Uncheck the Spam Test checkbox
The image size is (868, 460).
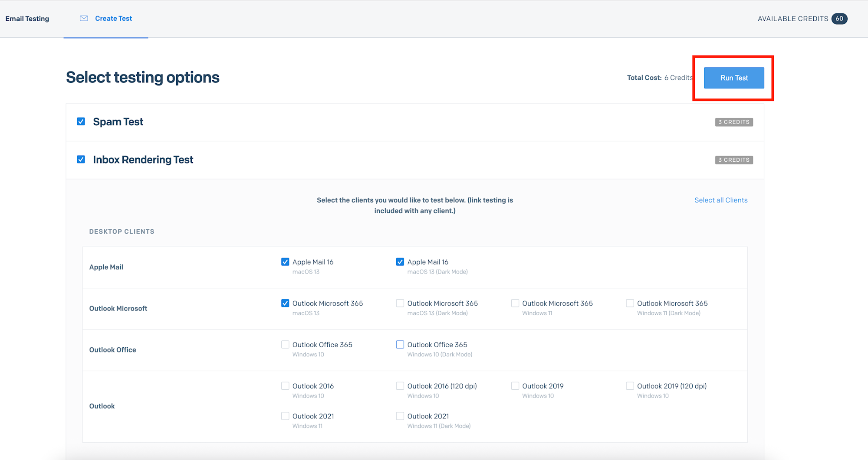pos(81,122)
